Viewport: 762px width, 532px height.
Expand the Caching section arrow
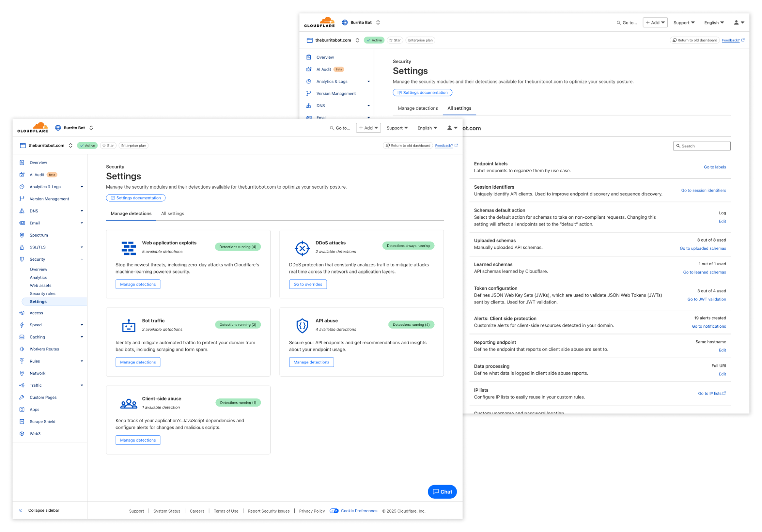pos(82,337)
